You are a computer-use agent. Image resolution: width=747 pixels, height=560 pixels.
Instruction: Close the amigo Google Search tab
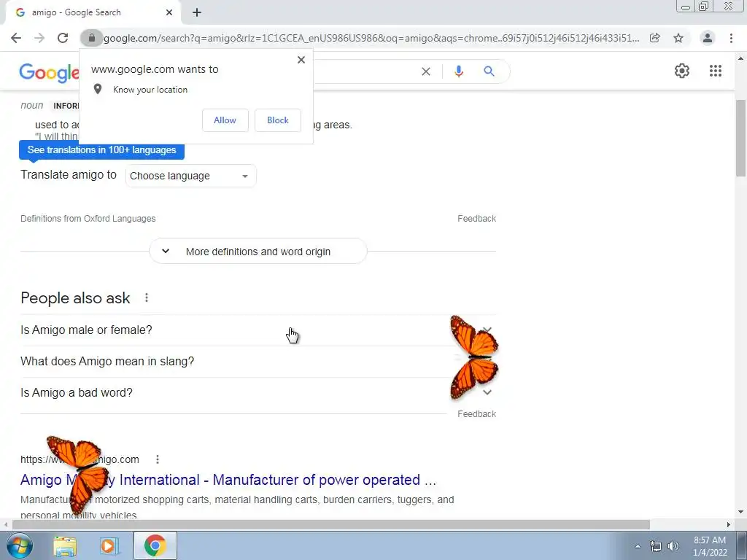pyautogui.click(x=169, y=13)
